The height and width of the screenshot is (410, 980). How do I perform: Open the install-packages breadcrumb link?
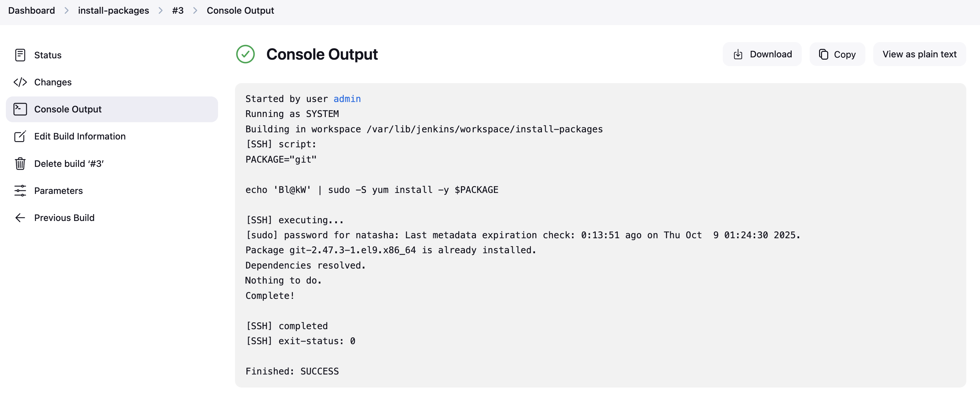[113, 11]
